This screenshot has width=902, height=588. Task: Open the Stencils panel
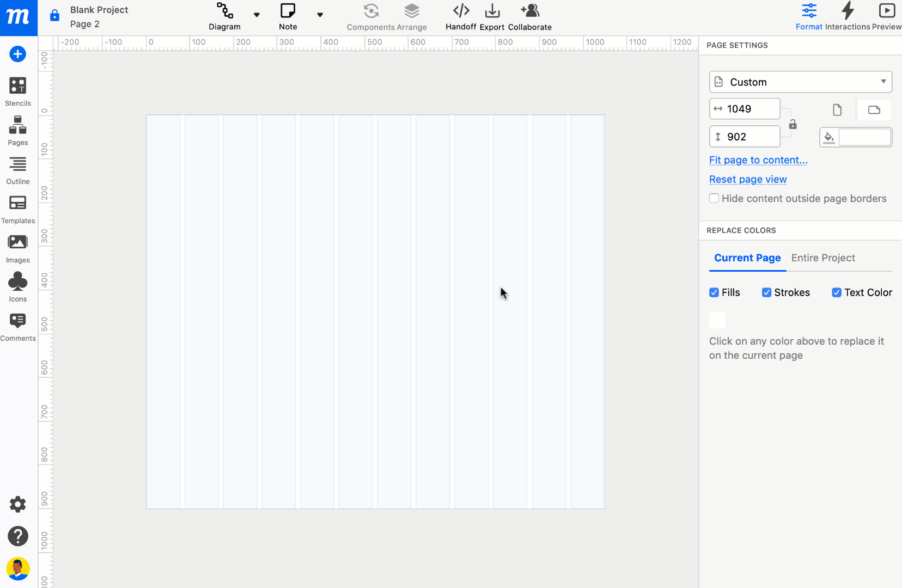[18, 91]
